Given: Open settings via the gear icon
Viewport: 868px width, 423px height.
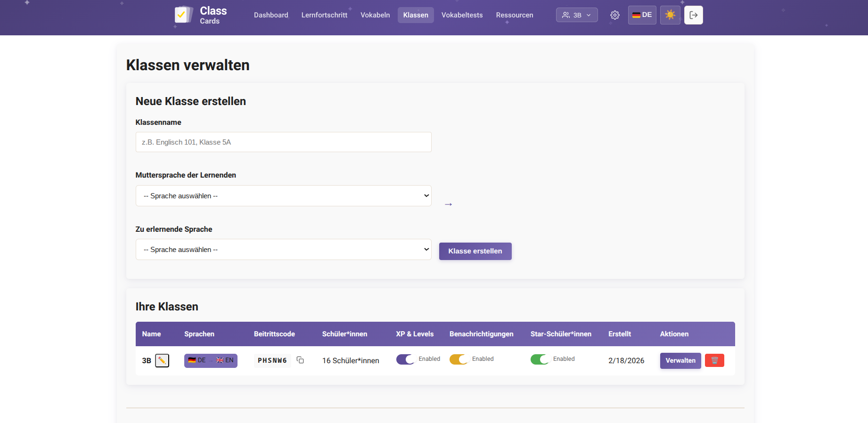Looking at the screenshot, I should click(x=614, y=15).
